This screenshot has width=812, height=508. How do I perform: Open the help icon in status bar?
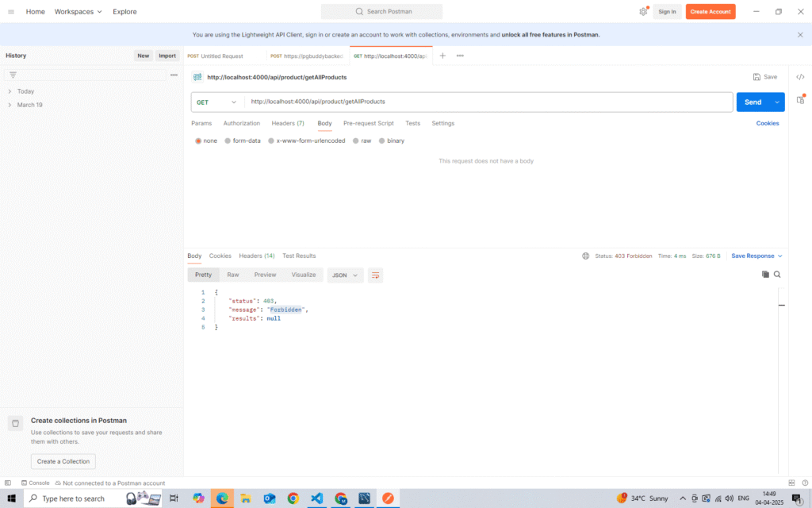[x=805, y=483]
